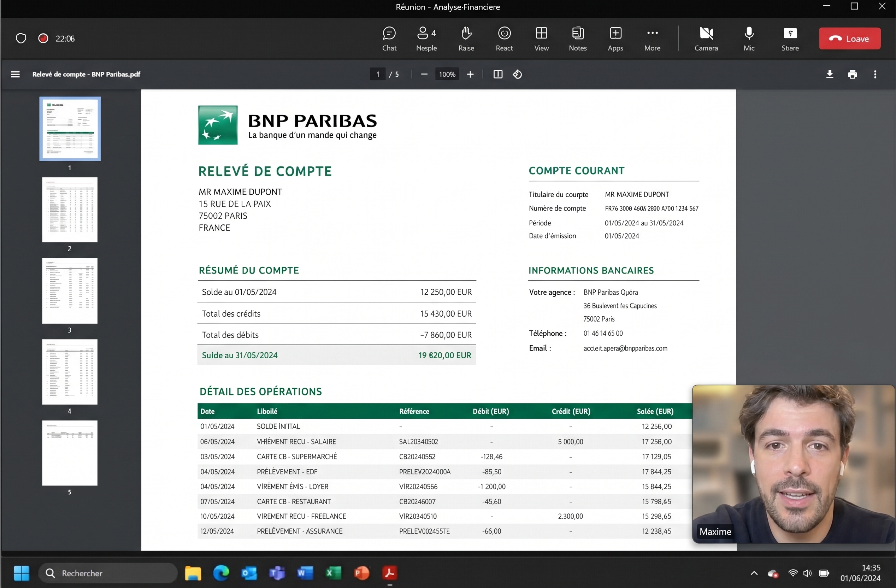Click the 100% zoom level field
This screenshot has height=588, width=896.
(447, 74)
